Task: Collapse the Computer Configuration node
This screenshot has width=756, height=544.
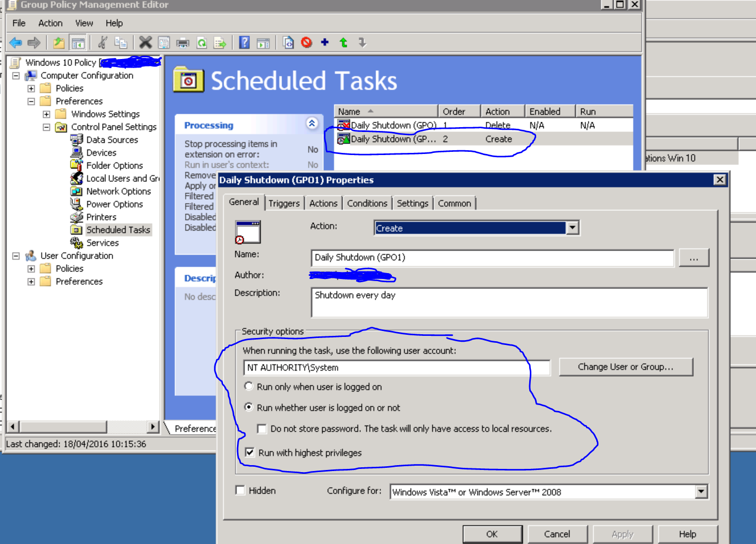Action: coord(16,76)
